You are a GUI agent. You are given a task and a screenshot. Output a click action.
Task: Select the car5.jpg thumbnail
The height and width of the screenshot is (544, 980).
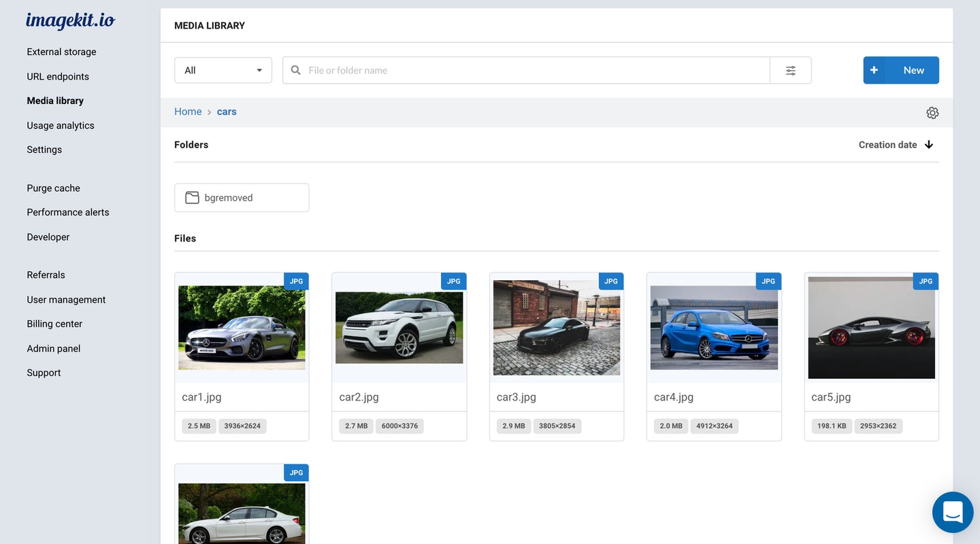click(872, 328)
